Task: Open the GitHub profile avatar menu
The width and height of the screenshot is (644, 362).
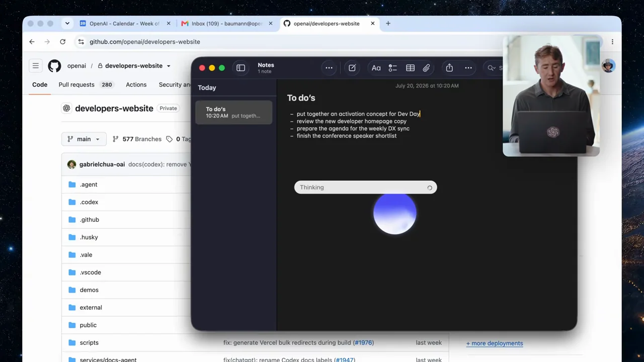Action: (x=608, y=66)
